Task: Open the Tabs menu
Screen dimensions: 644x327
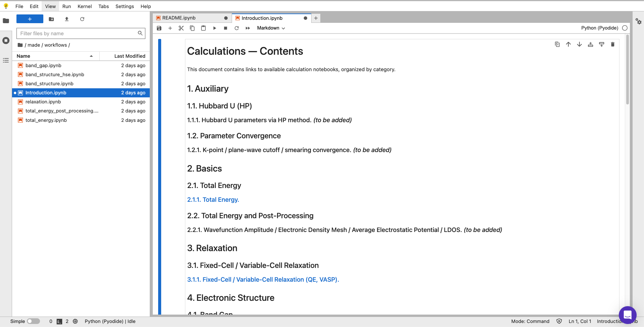Action: [x=103, y=6]
